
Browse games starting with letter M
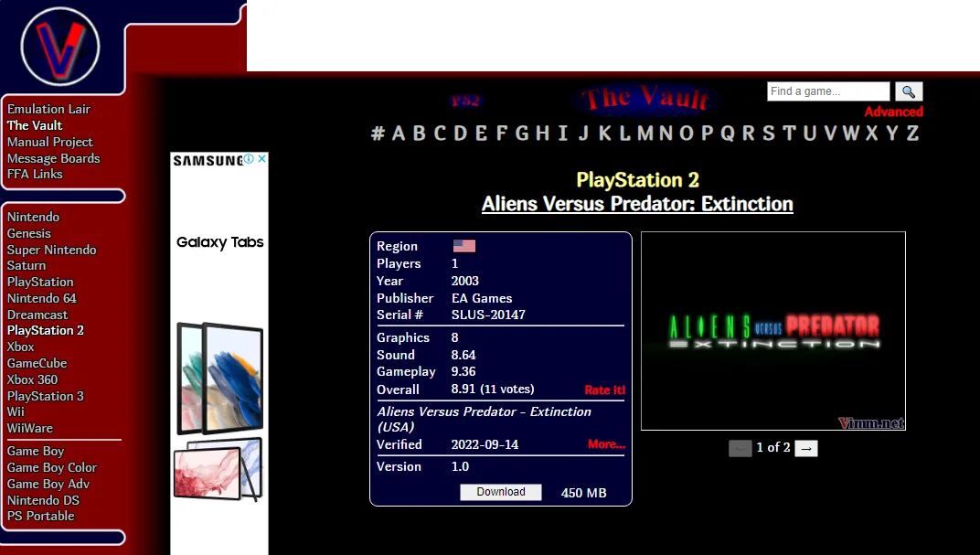point(645,133)
